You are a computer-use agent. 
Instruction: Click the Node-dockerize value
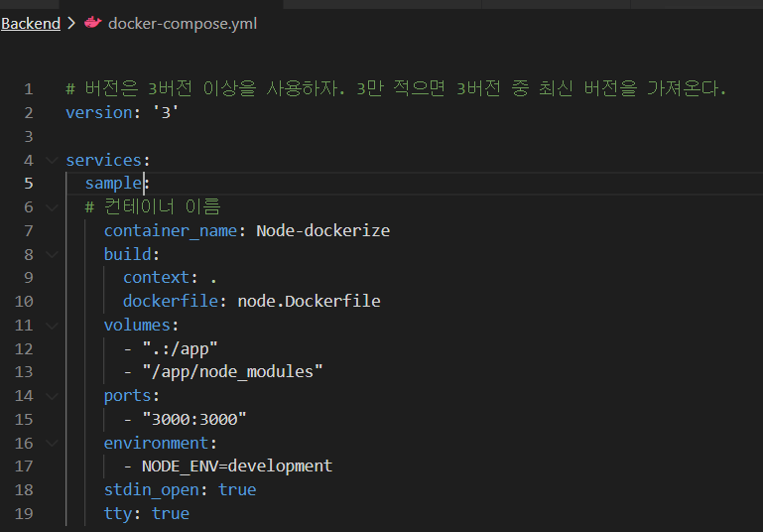coord(323,230)
